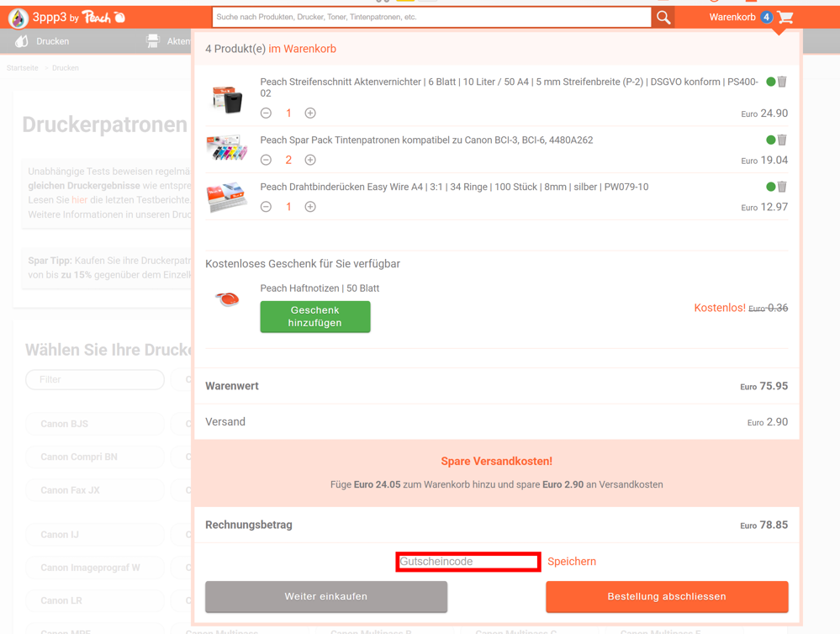The height and width of the screenshot is (634, 840).
Task: Click the Spare Versandkosten! heading
Action: pyautogui.click(x=497, y=462)
